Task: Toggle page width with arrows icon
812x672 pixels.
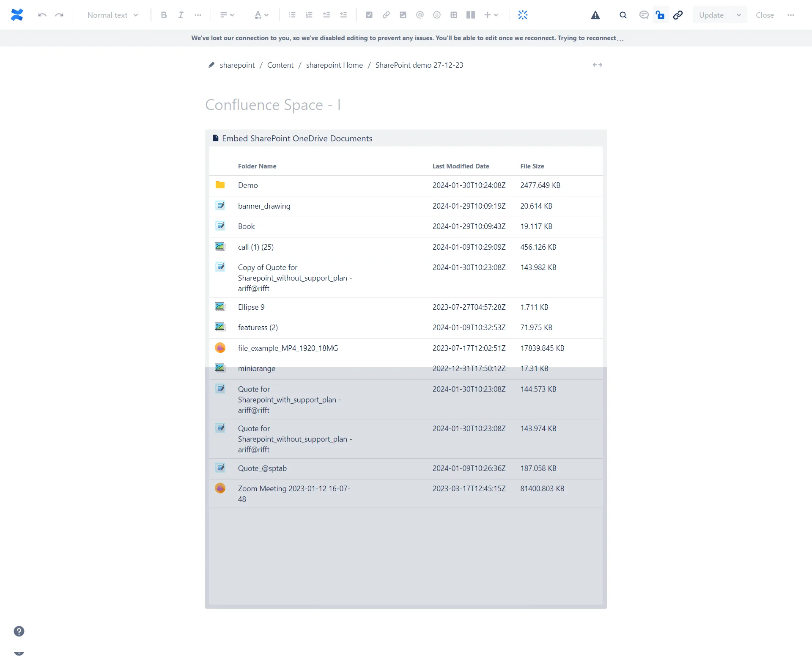Action: [x=598, y=65]
